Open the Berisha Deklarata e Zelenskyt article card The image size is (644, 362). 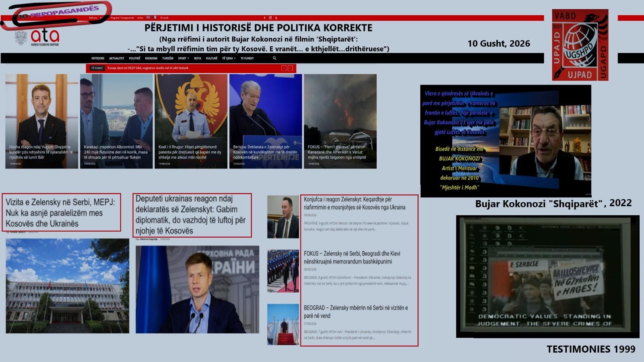point(266,121)
